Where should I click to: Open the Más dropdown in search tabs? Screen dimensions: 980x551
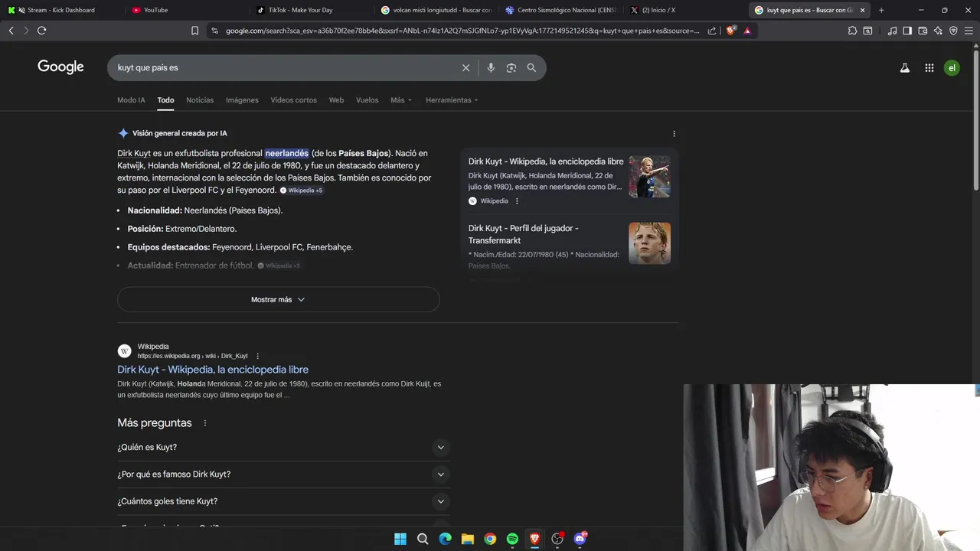(401, 100)
